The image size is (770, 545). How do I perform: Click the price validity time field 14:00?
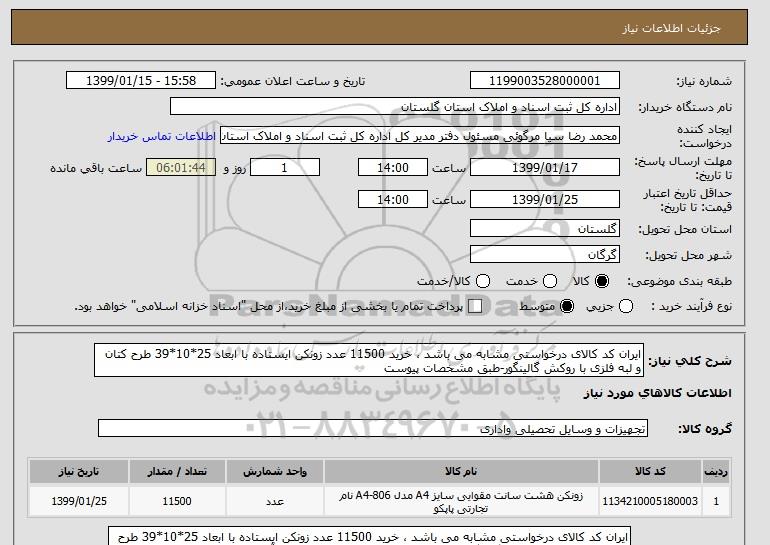point(393,199)
